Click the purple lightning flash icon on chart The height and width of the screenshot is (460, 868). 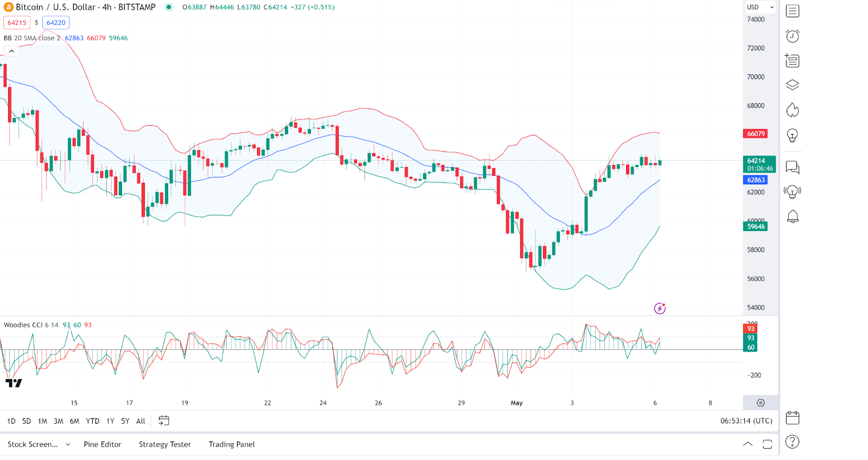tap(660, 308)
